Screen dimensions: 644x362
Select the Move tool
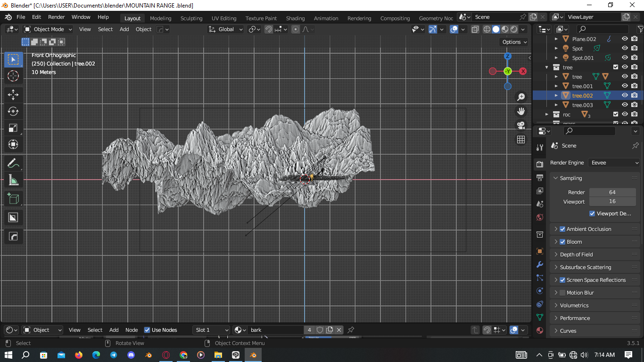click(13, 94)
